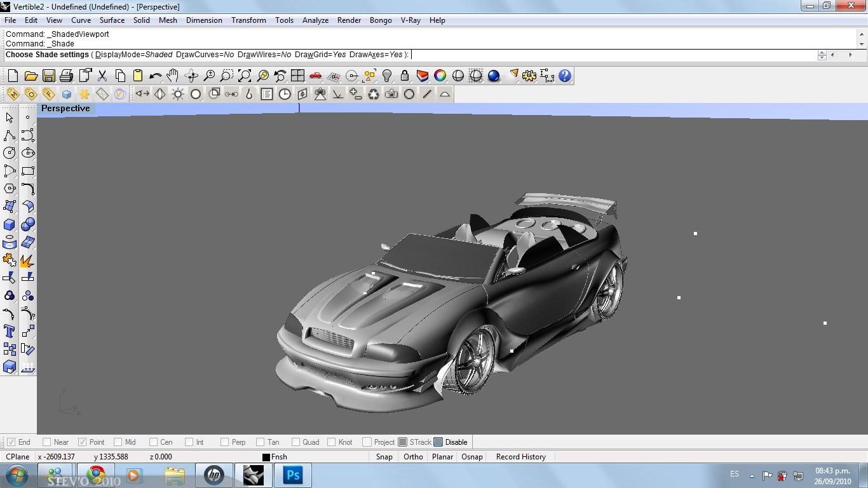The width and height of the screenshot is (868, 488).
Task: Check the Quad object snap
Action: coord(296,442)
